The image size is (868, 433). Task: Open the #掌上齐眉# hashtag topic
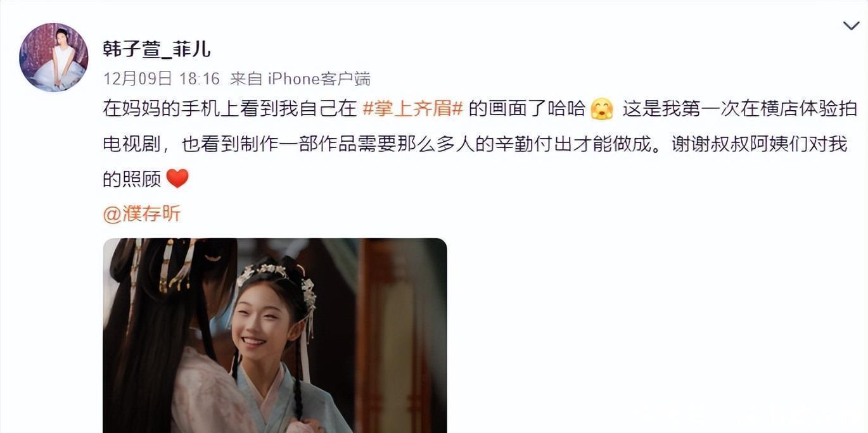[x=413, y=109]
